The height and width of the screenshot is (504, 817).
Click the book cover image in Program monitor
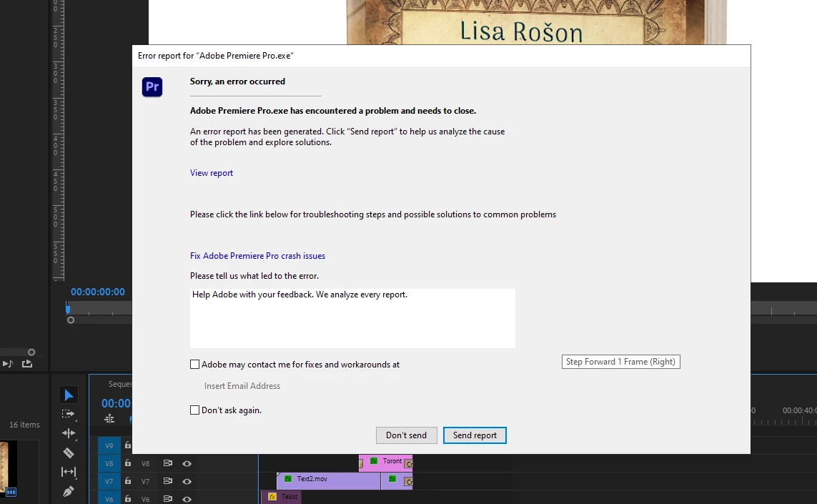click(x=537, y=22)
